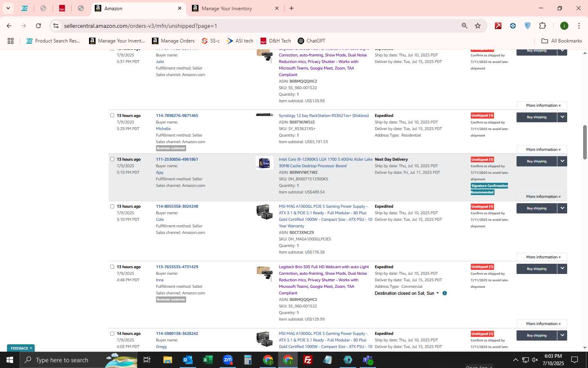Expand More information for Cole's MSI order

[x=541, y=257]
